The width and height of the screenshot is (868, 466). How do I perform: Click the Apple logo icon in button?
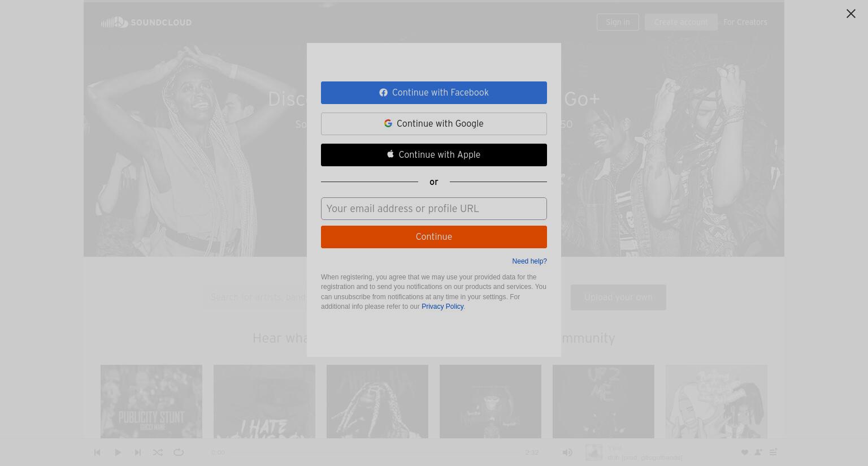(x=390, y=154)
